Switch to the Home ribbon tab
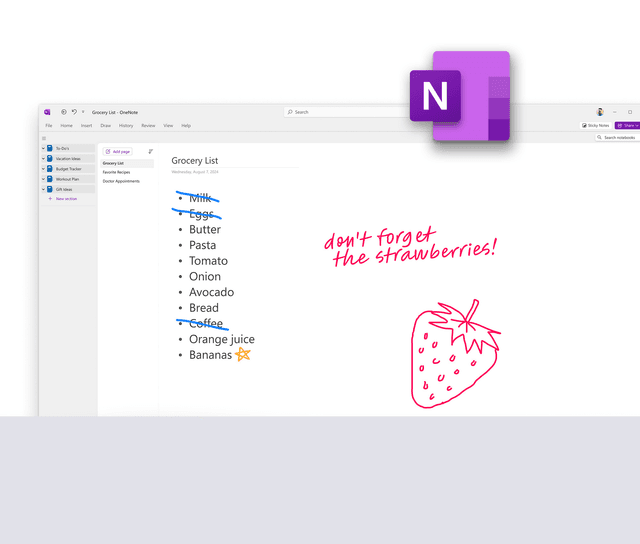640x544 pixels. (67, 126)
